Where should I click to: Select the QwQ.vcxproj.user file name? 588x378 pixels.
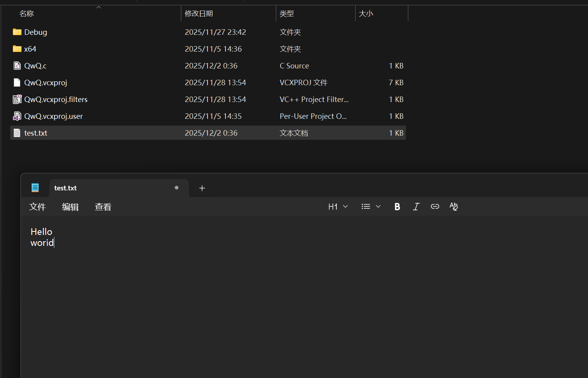click(x=54, y=116)
